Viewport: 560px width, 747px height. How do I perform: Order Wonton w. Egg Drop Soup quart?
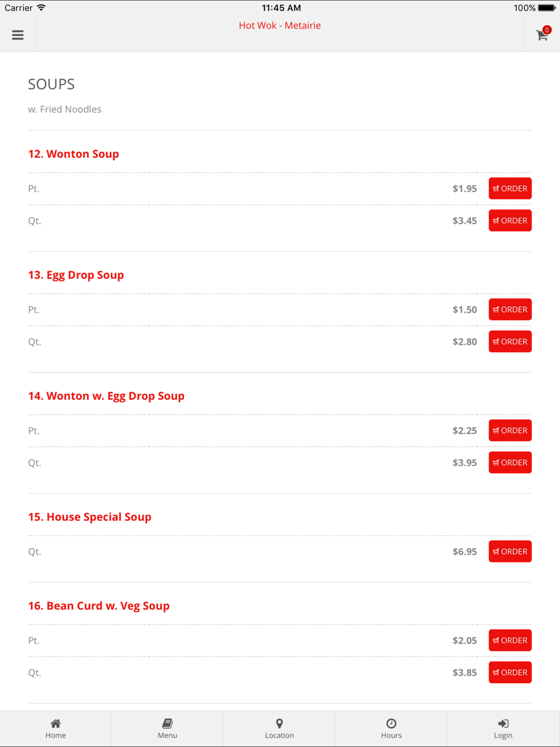click(x=510, y=463)
